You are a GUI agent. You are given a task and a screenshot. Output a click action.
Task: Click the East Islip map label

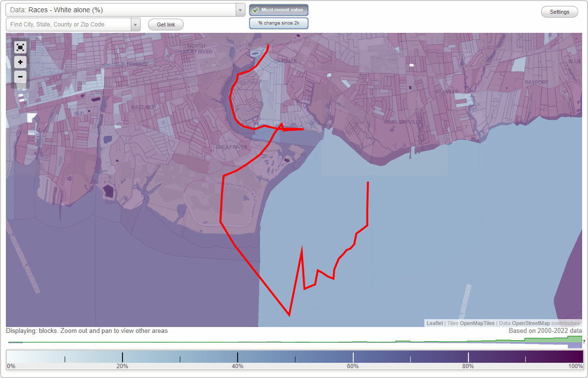(143, 107)
